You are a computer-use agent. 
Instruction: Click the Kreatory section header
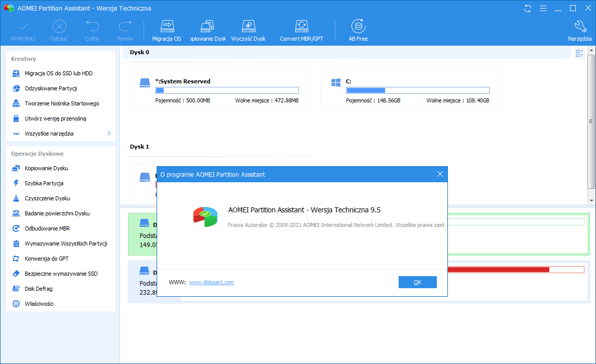[24, 59]
